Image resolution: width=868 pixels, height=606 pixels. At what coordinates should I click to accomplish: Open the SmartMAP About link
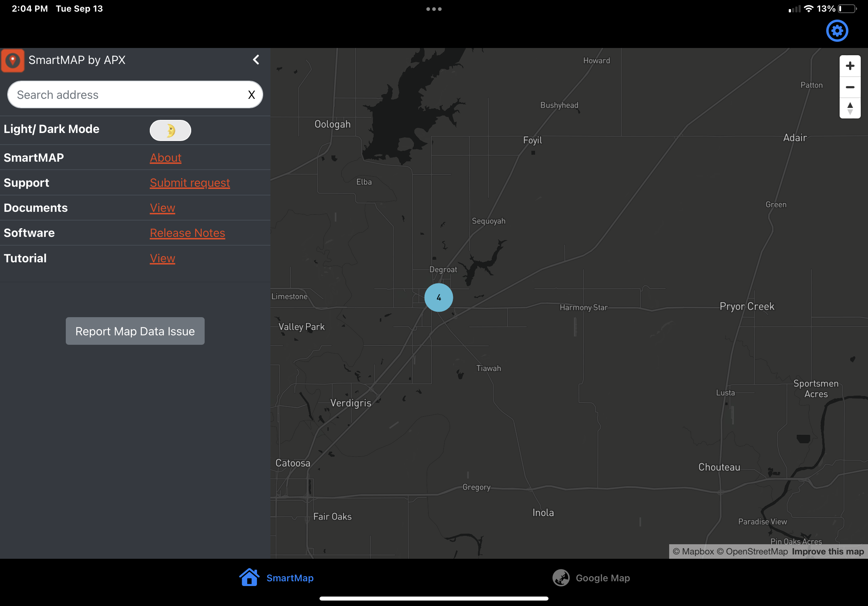click(166, 158)
